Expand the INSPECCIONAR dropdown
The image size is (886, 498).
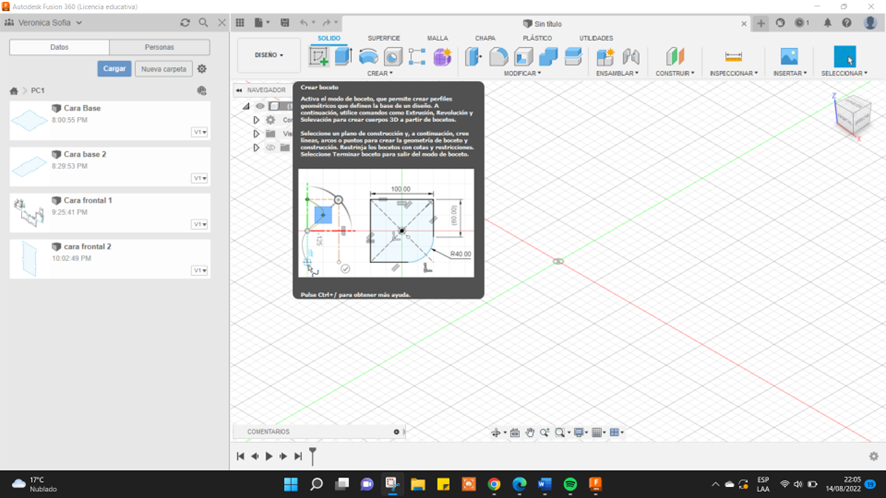pyautogui.click(x=733, y=73)
